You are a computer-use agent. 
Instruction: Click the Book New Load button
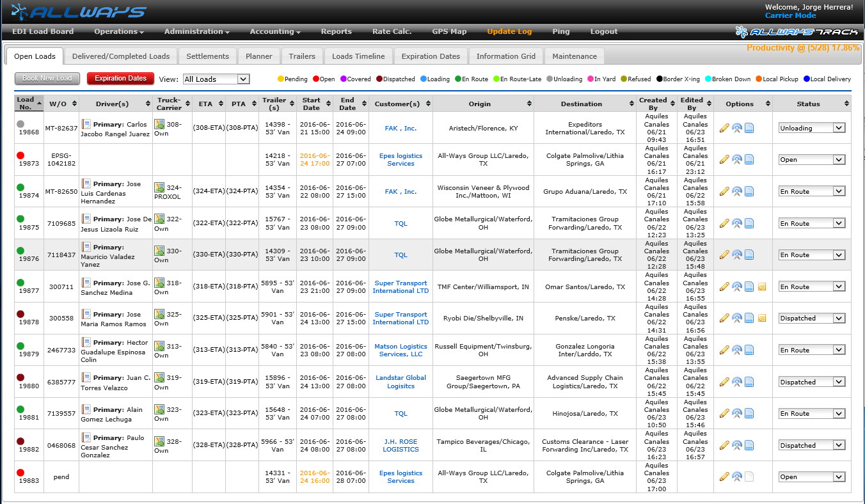point(47,78)
